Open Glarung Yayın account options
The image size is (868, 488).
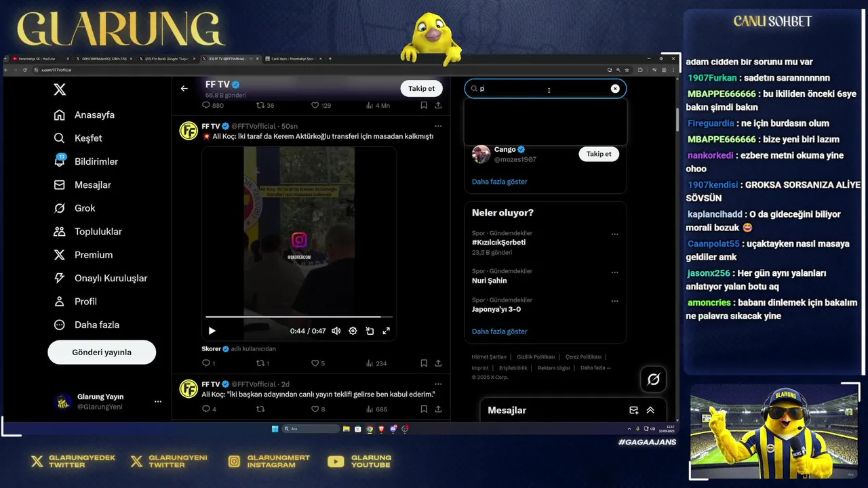157,402
